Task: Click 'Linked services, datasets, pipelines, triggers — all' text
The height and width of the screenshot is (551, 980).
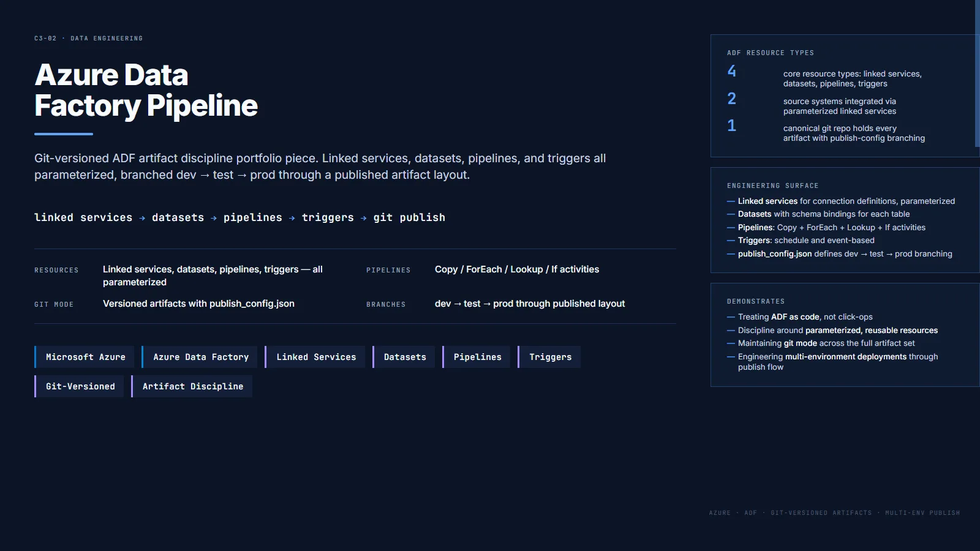Action: click(x=213, y=275)
